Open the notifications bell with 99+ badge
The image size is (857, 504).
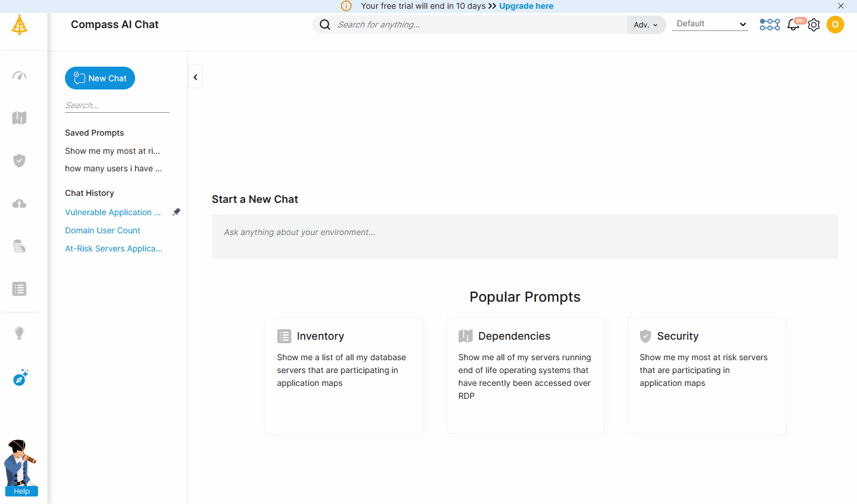point(794,25)
